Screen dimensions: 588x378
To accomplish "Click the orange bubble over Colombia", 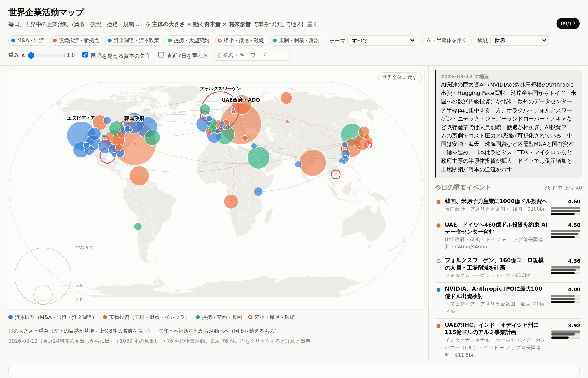I will pos(139,176).
